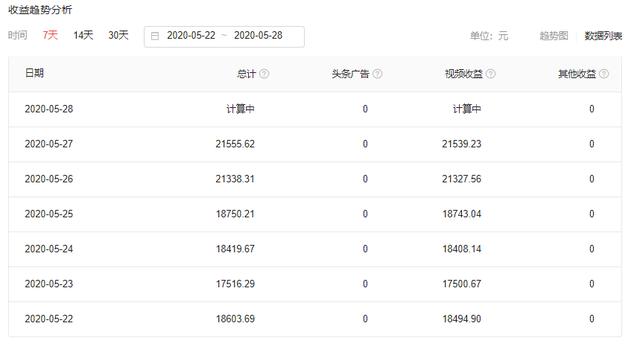Click video revenue value 17500.67

click(x=462, y=284)
